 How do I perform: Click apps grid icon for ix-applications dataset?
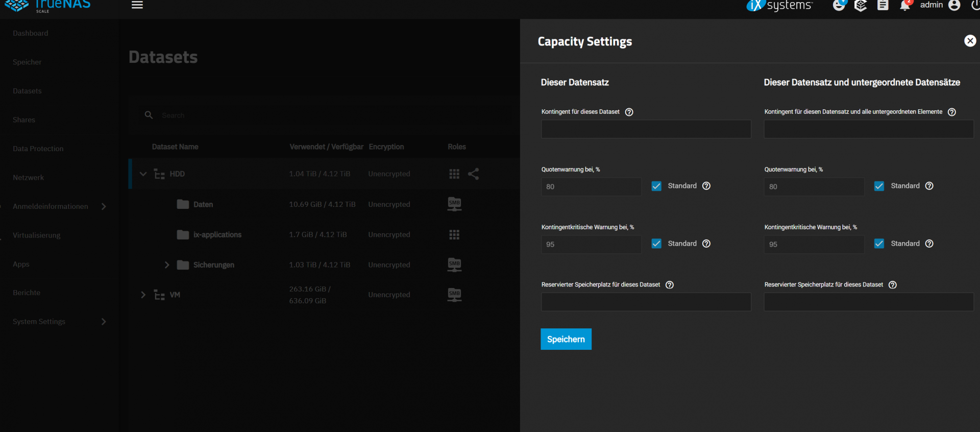pos(454,235)
